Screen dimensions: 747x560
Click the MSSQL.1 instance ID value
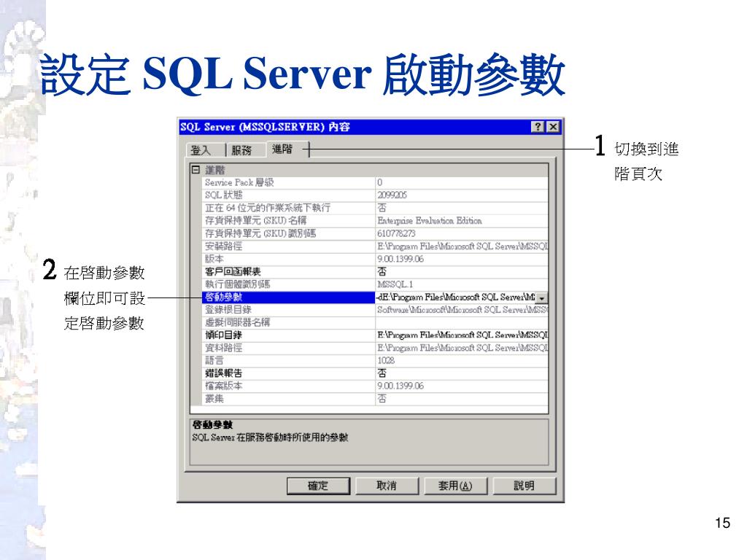395,284
